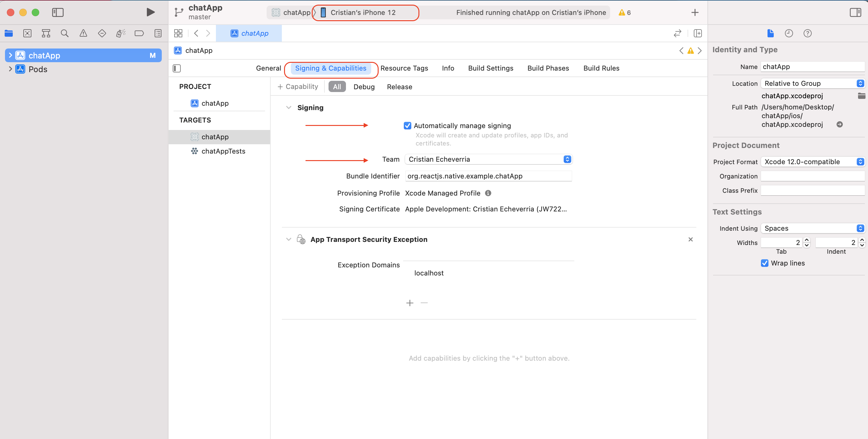This screenshot has width=868, height=439.
Task: Open the Team dropdown
Action: pyautogui.click(x=488, y=159)
